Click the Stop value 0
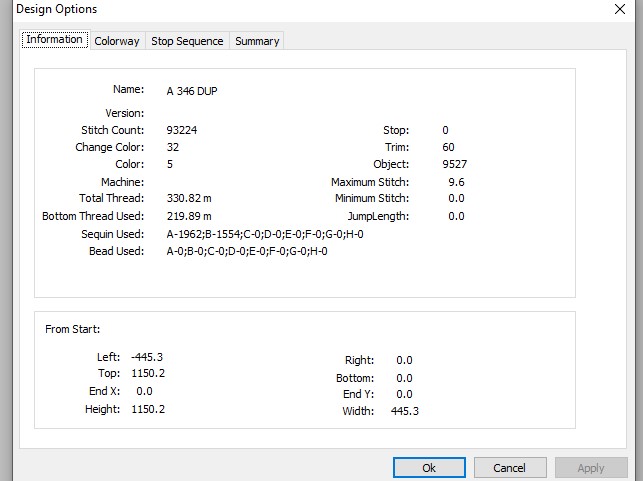The image size is (643, 481). point(445,130)
